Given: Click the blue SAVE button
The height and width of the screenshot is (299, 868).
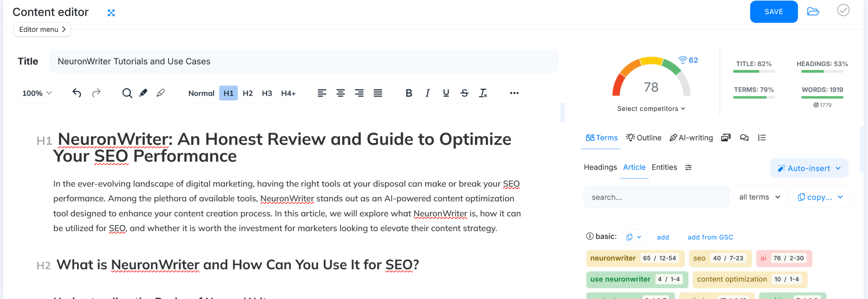Looking at the screenshot, I should coord(773,12).
